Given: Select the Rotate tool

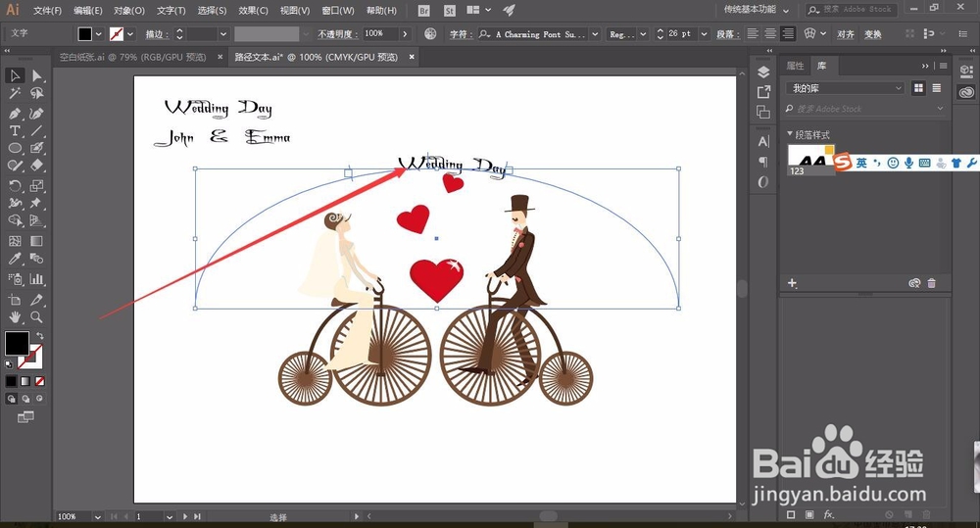Looking at the screenshot, I should coord(15,185).
